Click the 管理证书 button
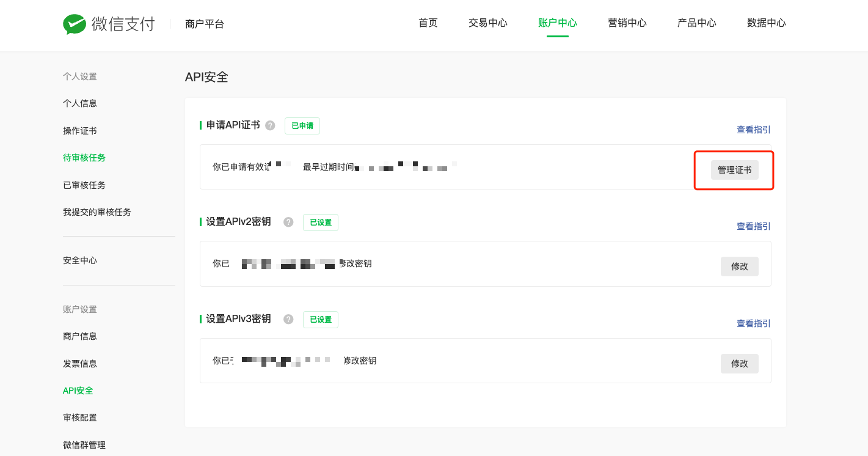This screenshot has height=456, width=868. [x=734, y=170]
